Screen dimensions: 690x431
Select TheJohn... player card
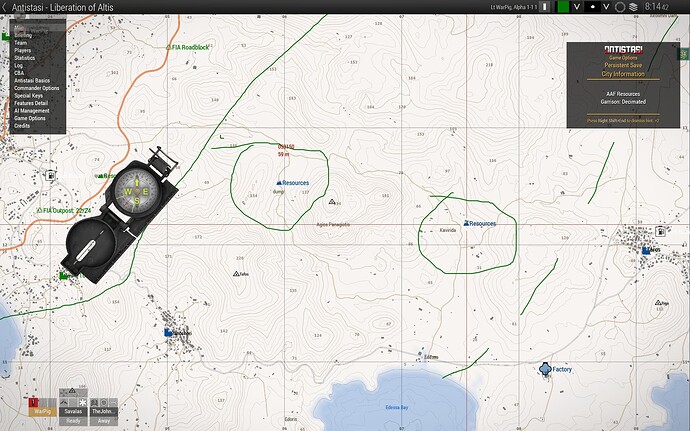pos(103,412)
